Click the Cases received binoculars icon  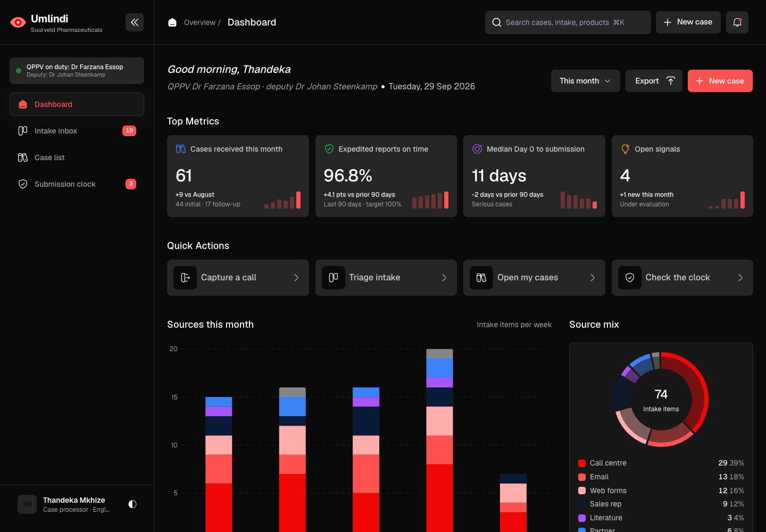tap(181, 149)
